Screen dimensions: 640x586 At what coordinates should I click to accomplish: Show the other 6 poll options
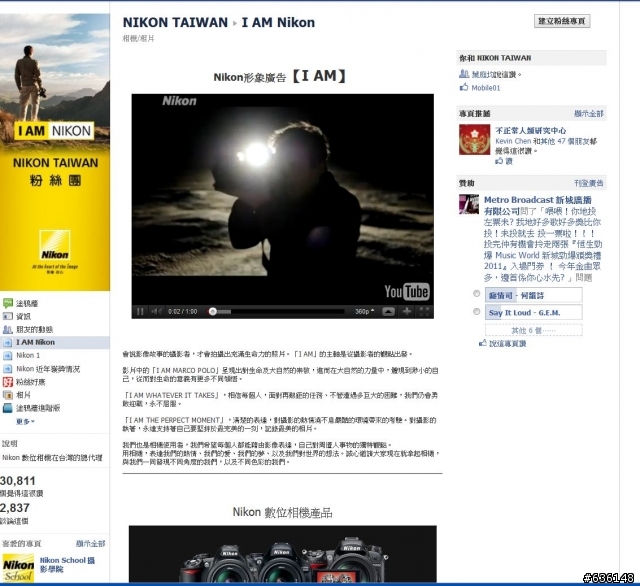[533, 330]
